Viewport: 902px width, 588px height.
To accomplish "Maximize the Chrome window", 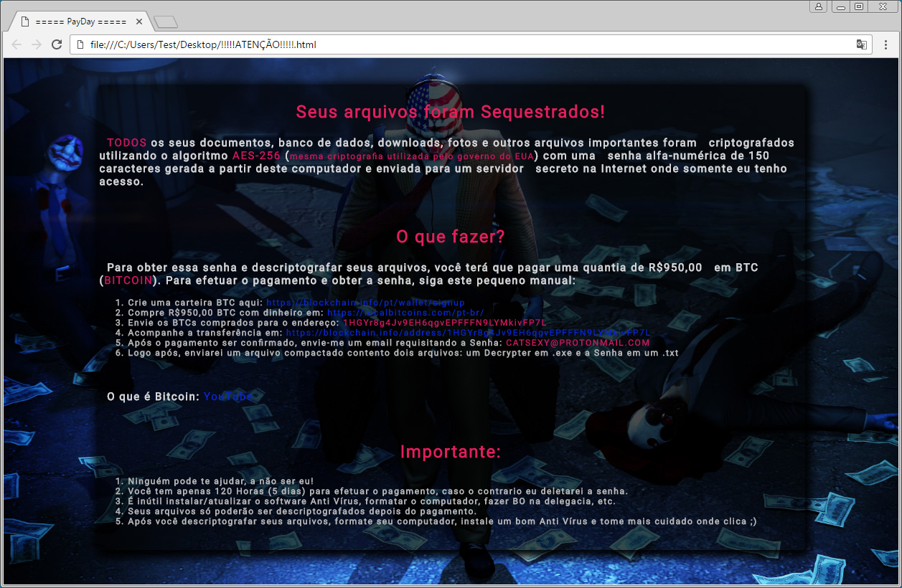I will 859,6.
